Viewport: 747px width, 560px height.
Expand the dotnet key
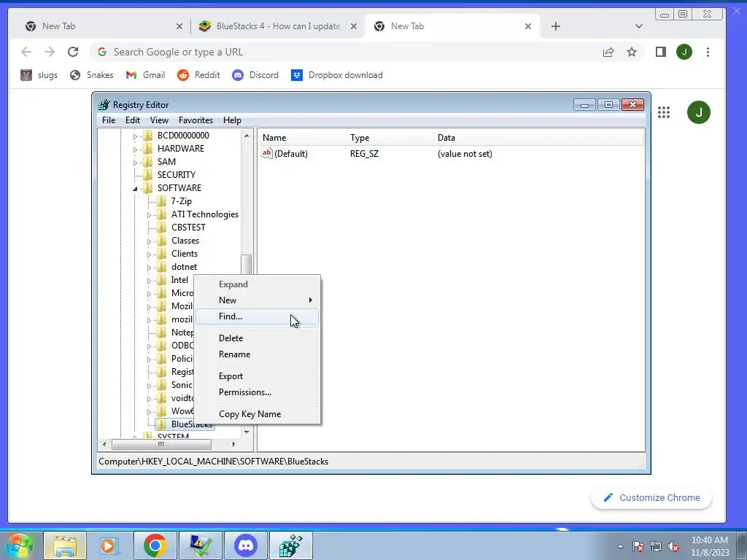149,267
